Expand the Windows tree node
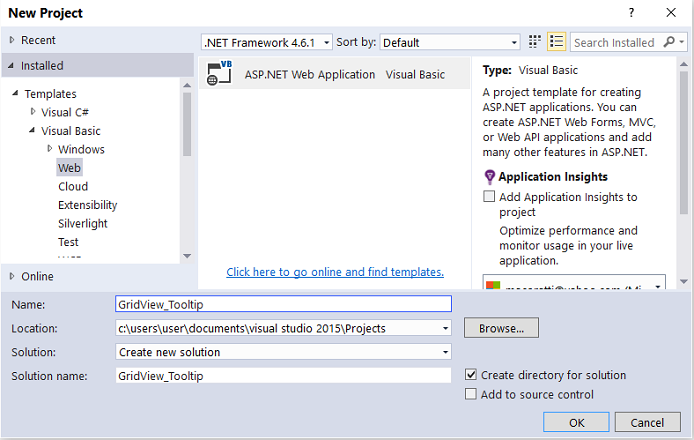Viewport: 694px width, 440px height. 50,149
